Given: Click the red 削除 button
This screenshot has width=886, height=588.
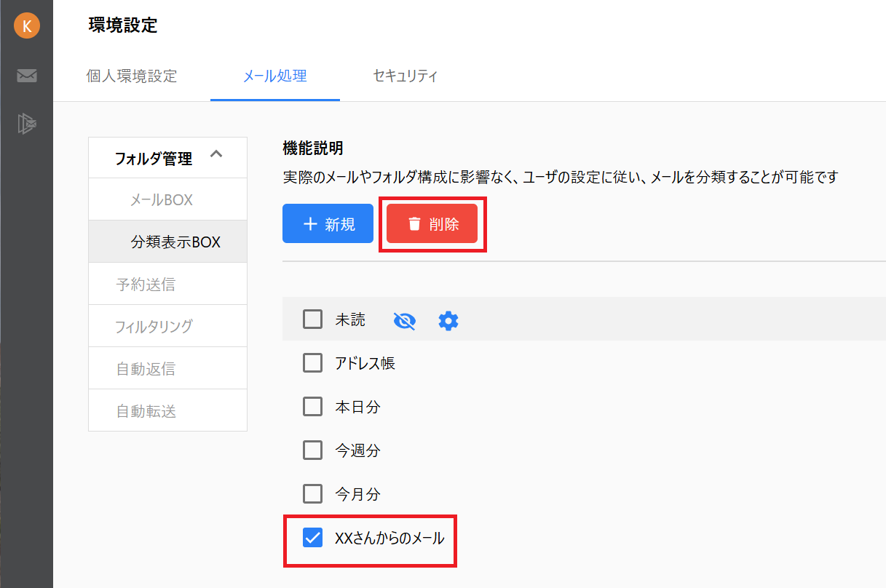Looking at the screenshot, I should [x=432, y=223].
